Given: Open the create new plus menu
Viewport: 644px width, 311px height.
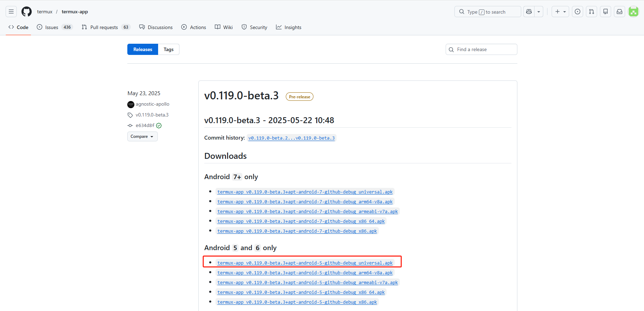Looking at the screenshot, I should [560, 12].
